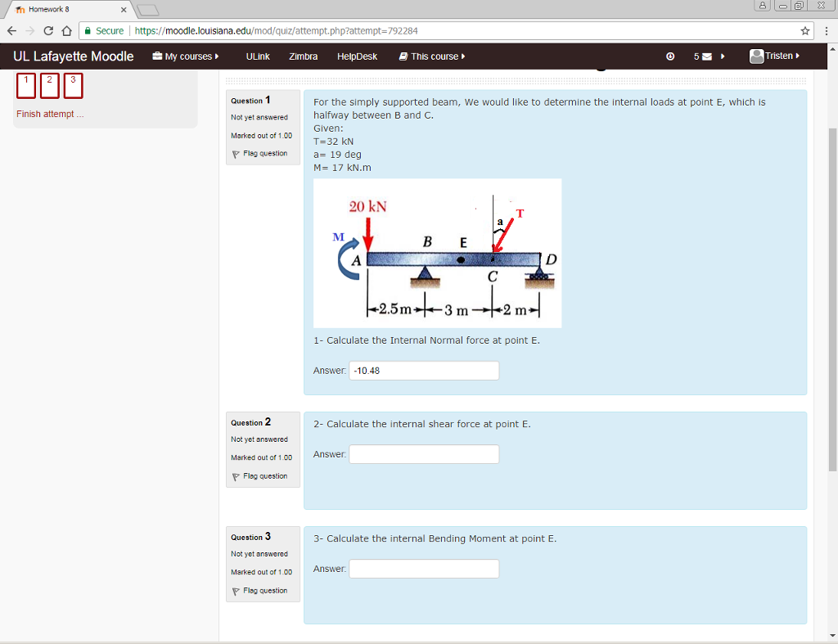Open a new browser tab

pyautogui.click(x=147, y=10)
